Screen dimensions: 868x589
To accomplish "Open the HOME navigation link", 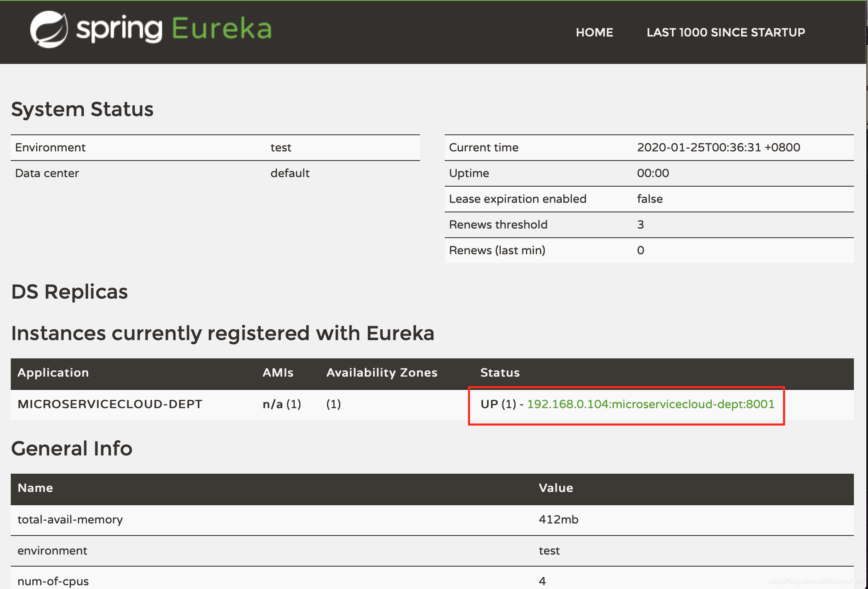I will (594, 32).
